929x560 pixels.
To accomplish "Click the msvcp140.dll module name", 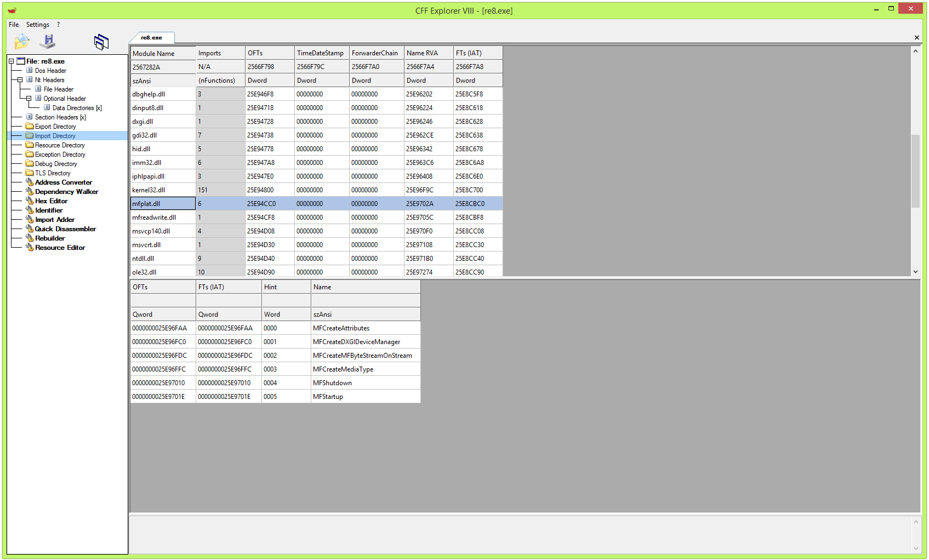I will tap(151, 231).
